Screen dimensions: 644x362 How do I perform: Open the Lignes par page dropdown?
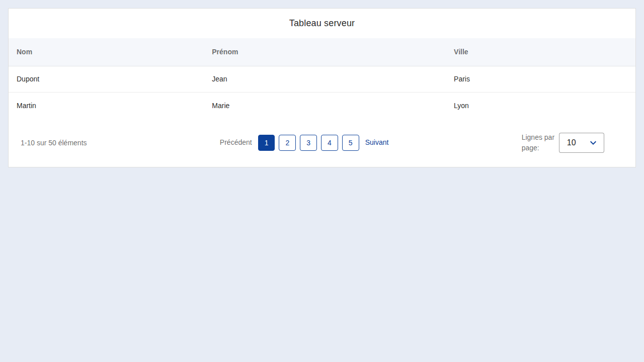click(x=582, y=143)
